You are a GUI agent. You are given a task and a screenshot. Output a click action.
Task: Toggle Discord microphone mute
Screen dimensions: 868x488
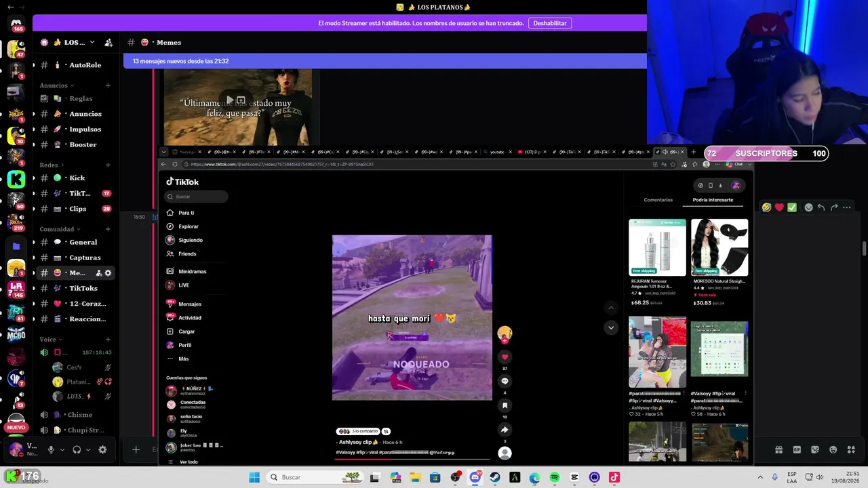click(x=51, y=449)
